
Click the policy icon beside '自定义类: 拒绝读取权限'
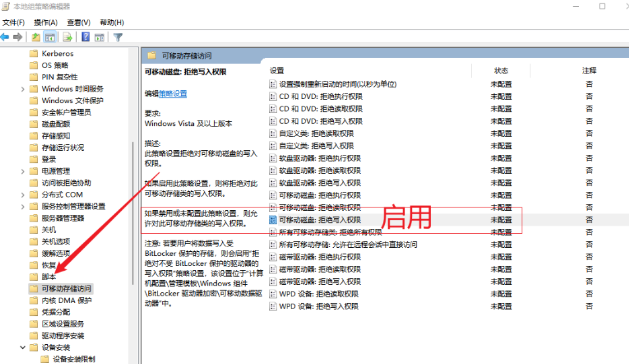coord(273,134)
